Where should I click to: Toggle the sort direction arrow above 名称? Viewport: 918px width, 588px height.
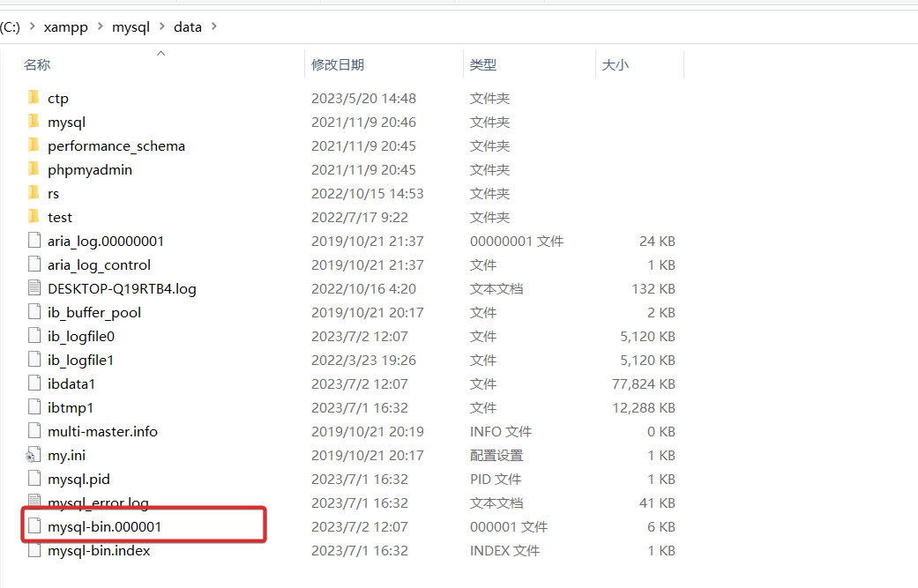click(x=160, y=53)
